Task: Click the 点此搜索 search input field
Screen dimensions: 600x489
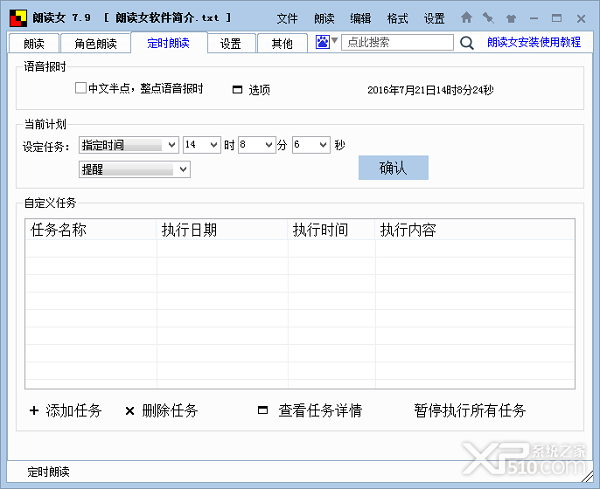Action: (397, 42)
